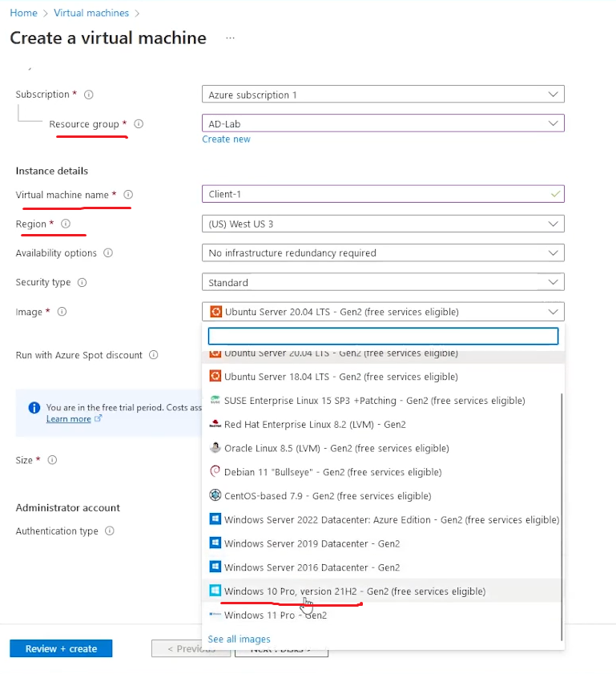Open info tooltip next to Subscription
The image size is (616, 674).
(88, 95)
